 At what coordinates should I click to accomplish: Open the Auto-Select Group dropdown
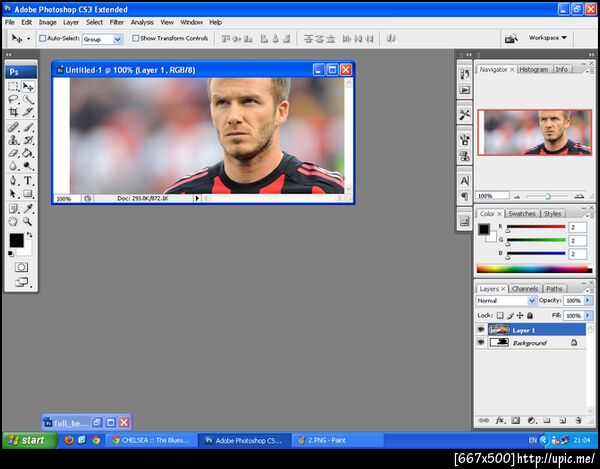point(118,39)
